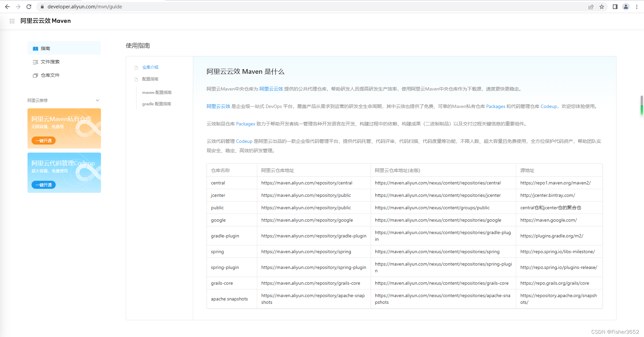Open the 阿里云云效 Maven home title
This screenshot has height=337, width=644.
46,21
